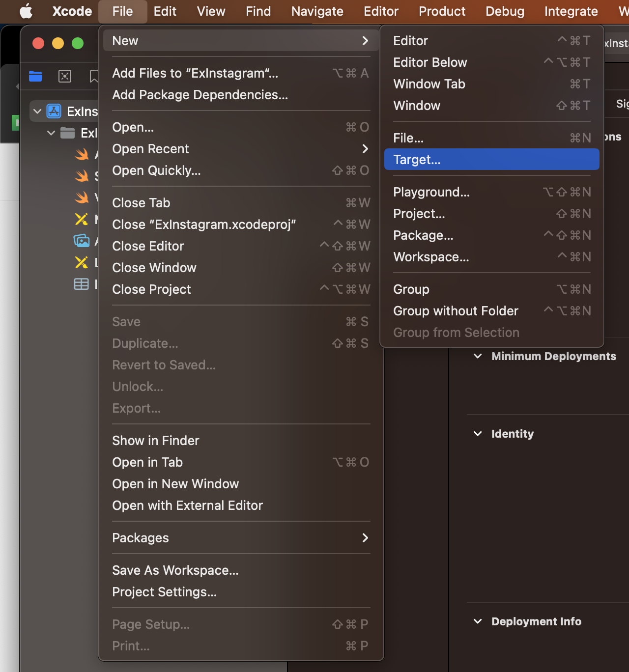Image resolution: width=629 pixels, height=672 pixels.
Task: Choose Playground… menu entry
Action: pos(492,192)
